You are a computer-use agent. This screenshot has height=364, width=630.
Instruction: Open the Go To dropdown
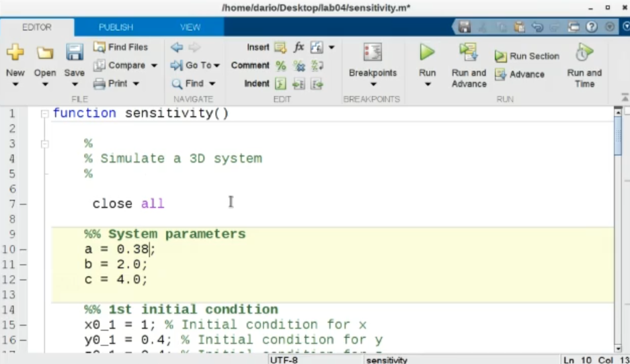pos(216,66)
